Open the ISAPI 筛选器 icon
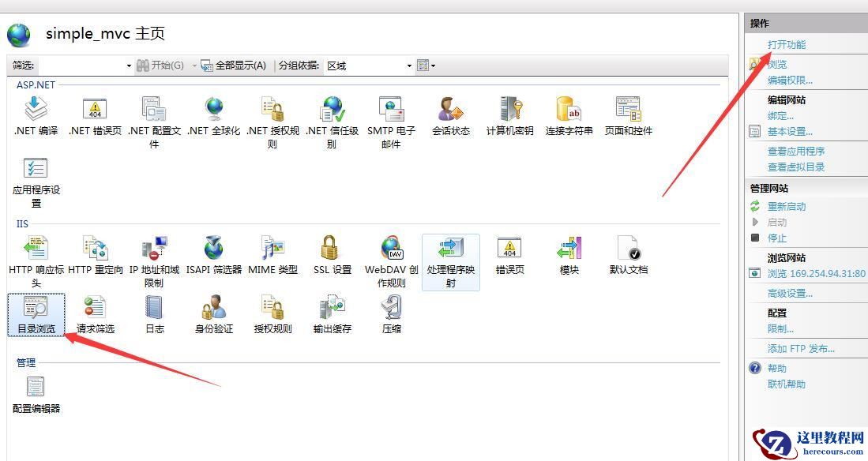868x461 pixels. click(214, 247)
